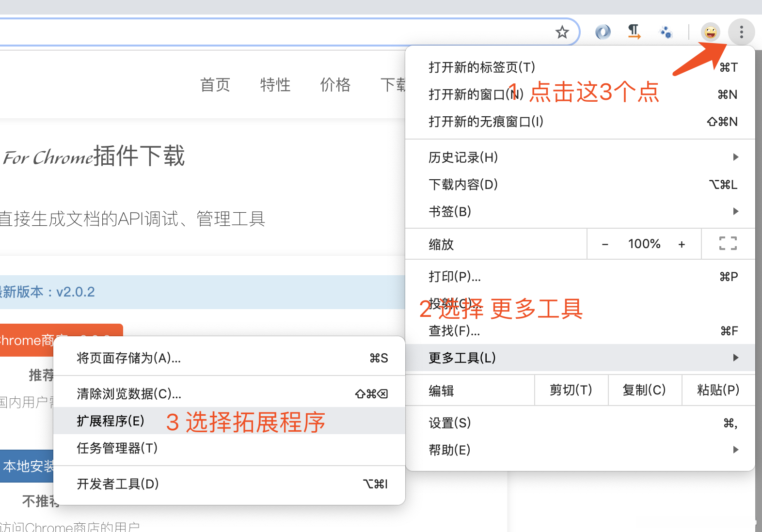
Task: Click the 最新版本：v2.0.2 banner text
Action: [x=47, y=292]
